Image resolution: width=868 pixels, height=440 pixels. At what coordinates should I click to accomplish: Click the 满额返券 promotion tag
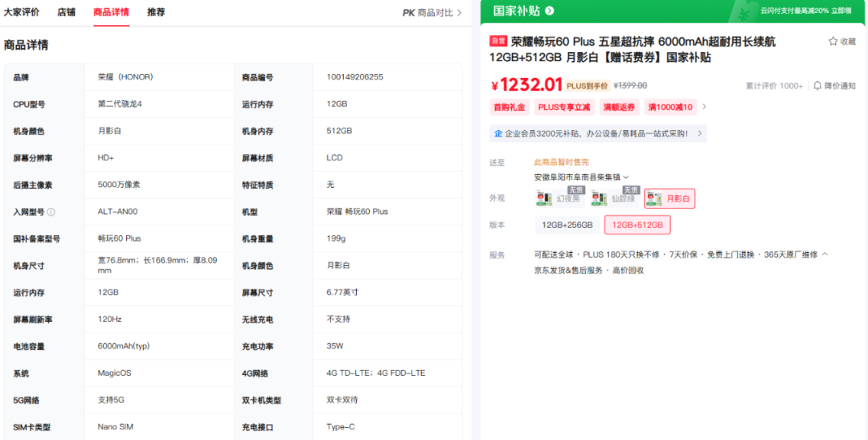pos(620,108)
